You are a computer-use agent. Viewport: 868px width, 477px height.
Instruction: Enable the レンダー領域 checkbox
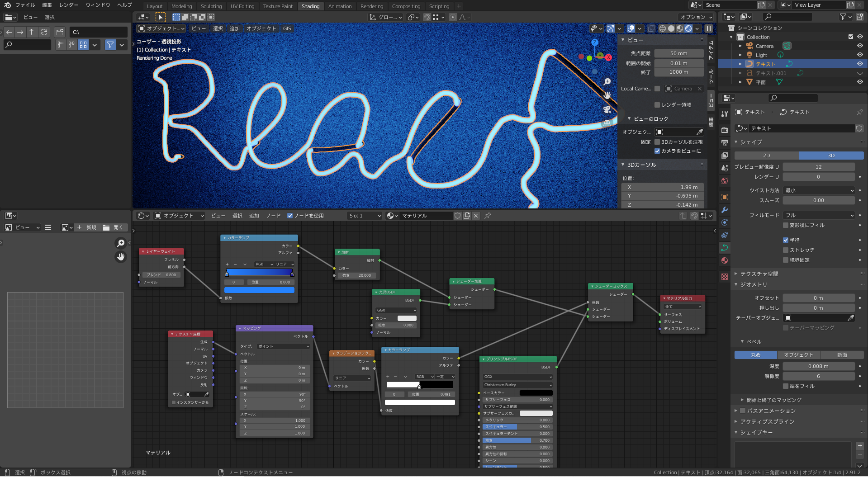(657, 105)
